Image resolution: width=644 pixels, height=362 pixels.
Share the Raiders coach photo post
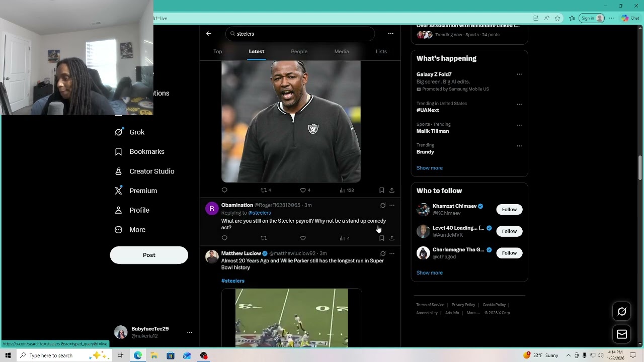point(392,190)
